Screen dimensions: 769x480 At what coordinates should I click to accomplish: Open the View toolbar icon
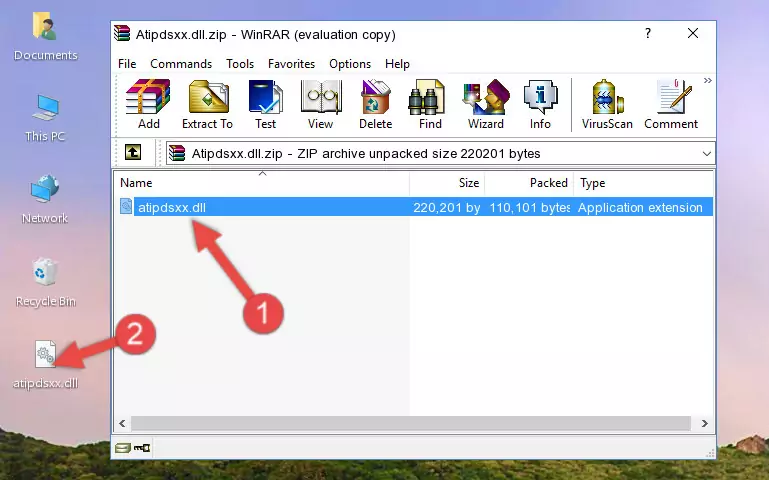tap(321, 104)
